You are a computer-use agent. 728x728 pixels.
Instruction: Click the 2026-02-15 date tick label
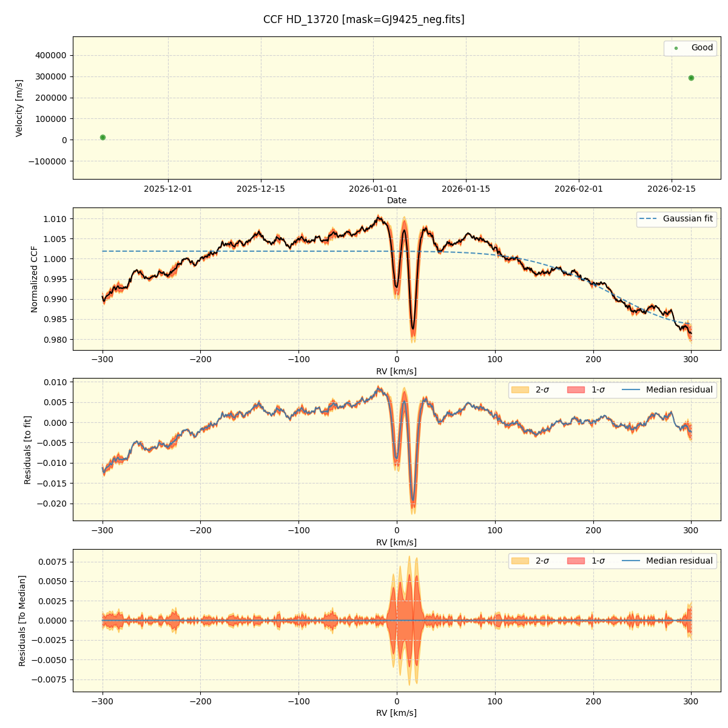pyautogui.click(x=672, y=189)
